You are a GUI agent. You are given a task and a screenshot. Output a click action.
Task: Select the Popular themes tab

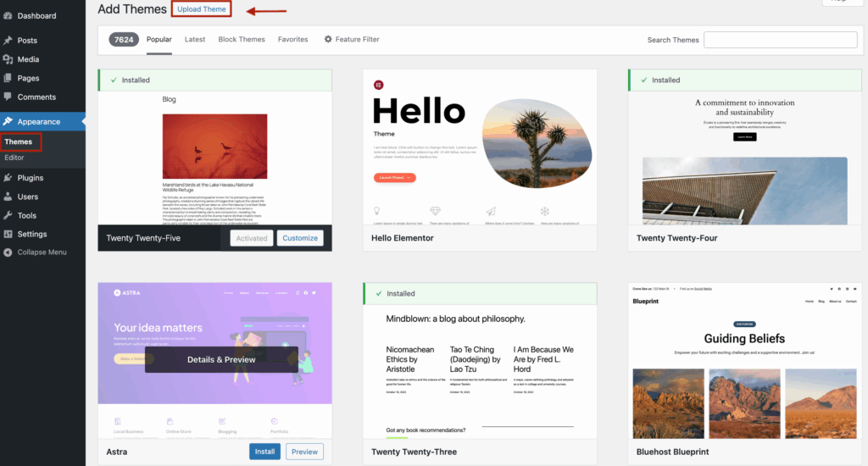click(159, 39)
